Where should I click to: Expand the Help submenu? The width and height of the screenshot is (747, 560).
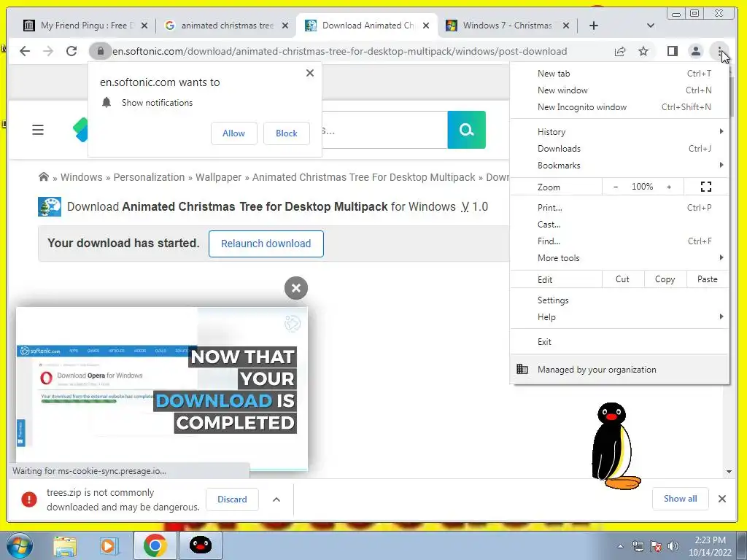coord(619,317)
